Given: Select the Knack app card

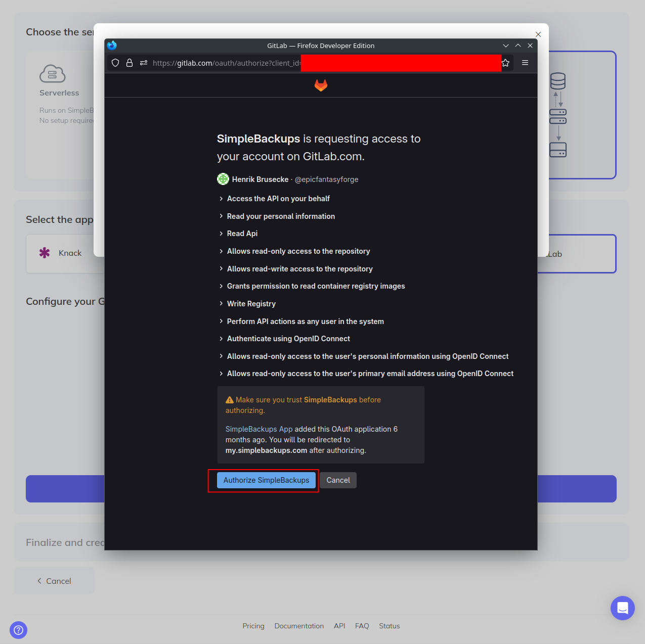Looking at the screenshot, I should point(65,254).
